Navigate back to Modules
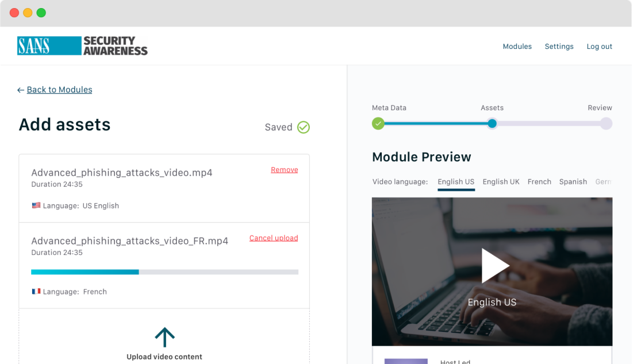The width and height of the screenshot is (637, 364). (59, 90)
